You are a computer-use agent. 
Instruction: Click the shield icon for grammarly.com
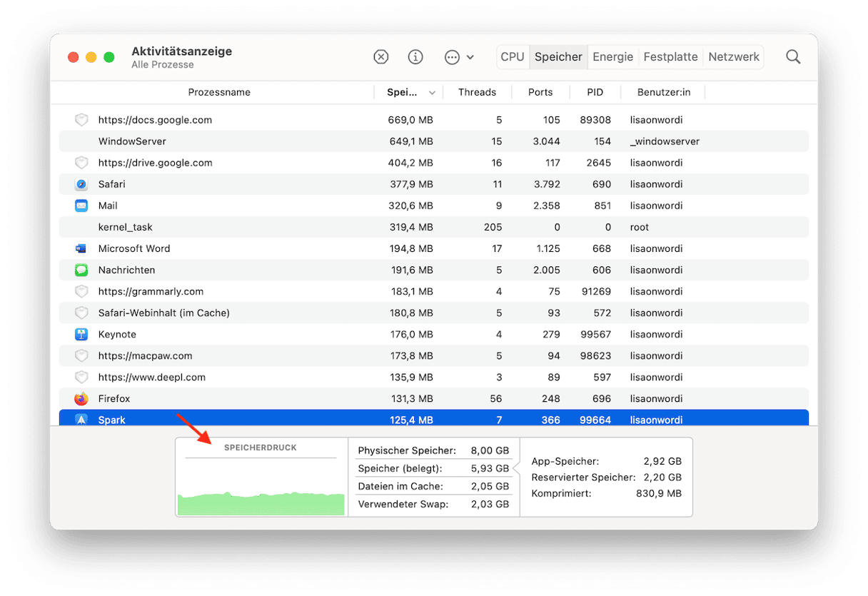click(x=81, y=291)
